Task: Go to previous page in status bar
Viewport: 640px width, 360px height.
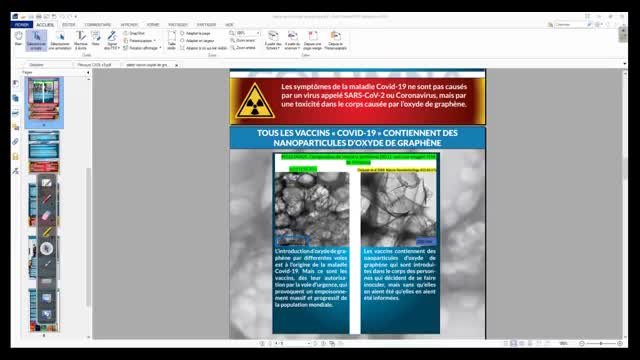Action: click(x=270, y=344)
